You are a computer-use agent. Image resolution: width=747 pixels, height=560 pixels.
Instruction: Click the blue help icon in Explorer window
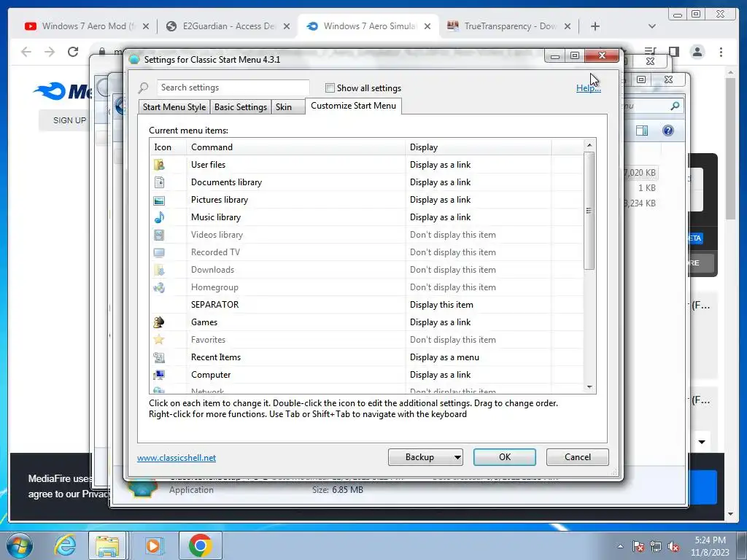(668, 131)
